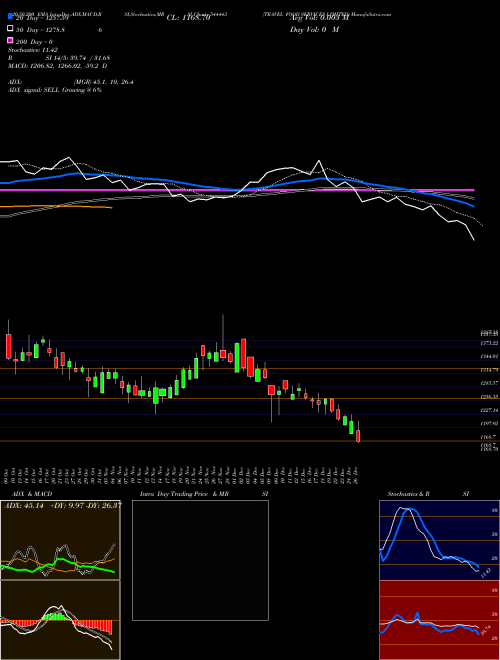Click the 'CL: 1168.70' closing price text
Image resolution: width=500 pixels, height=660 pixels.
point(188,18)
